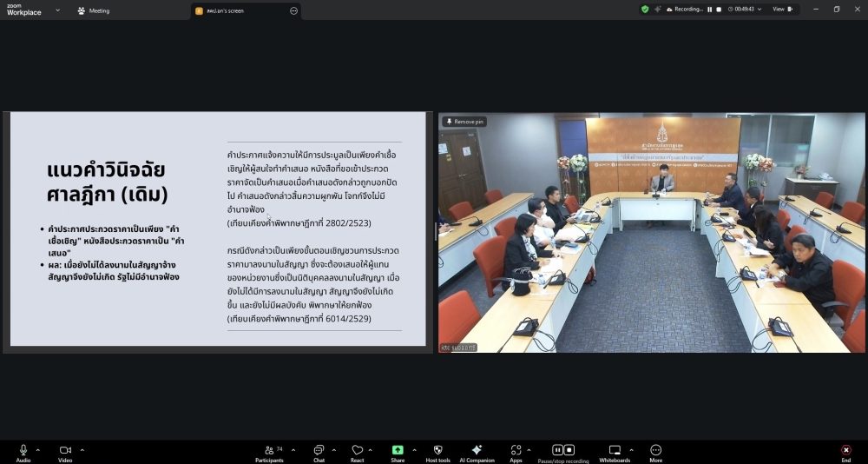Open the Apps icon in toolbar
Screen dimensions: 868x464
pyautogui.click(x=516, y=450)
